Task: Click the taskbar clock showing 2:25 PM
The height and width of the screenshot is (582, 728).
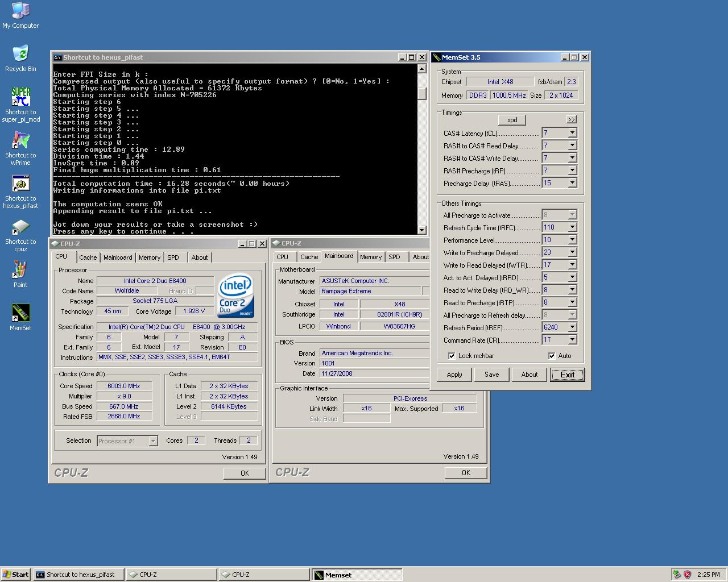Action: [708, 575]
